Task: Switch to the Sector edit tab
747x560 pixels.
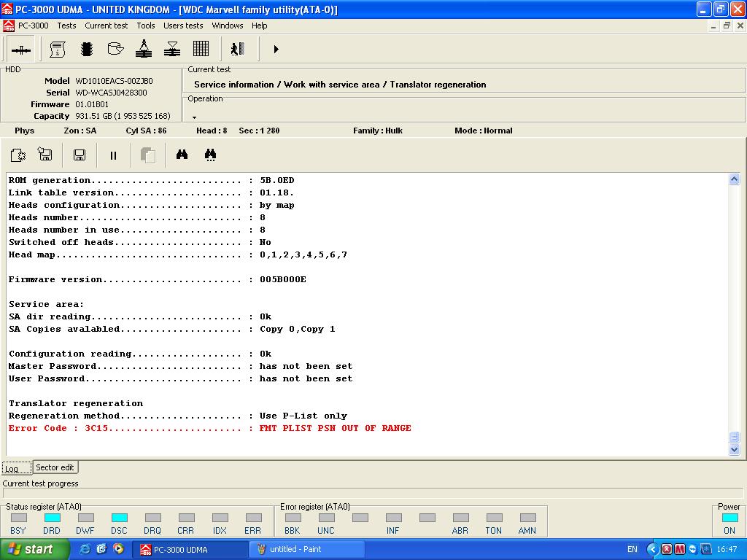Action: [55, 467]
